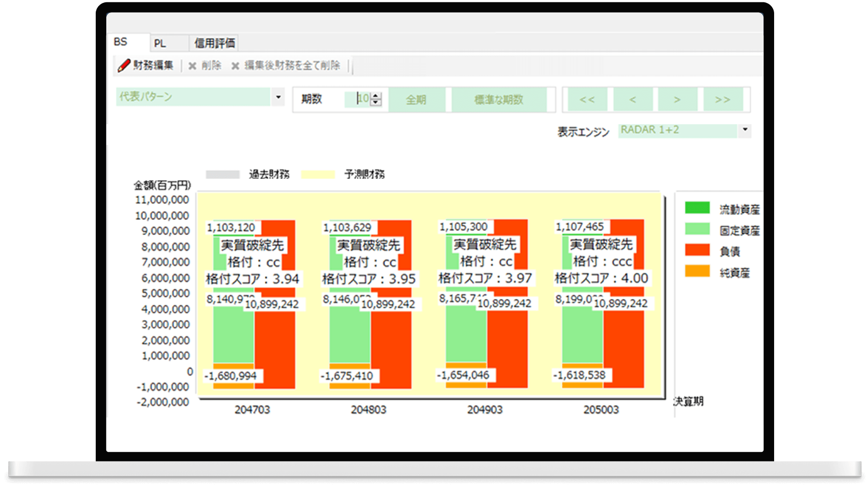Click the < previous-period navigation icon
This screenshot has height=485, width=868.
tap(633, 99)
